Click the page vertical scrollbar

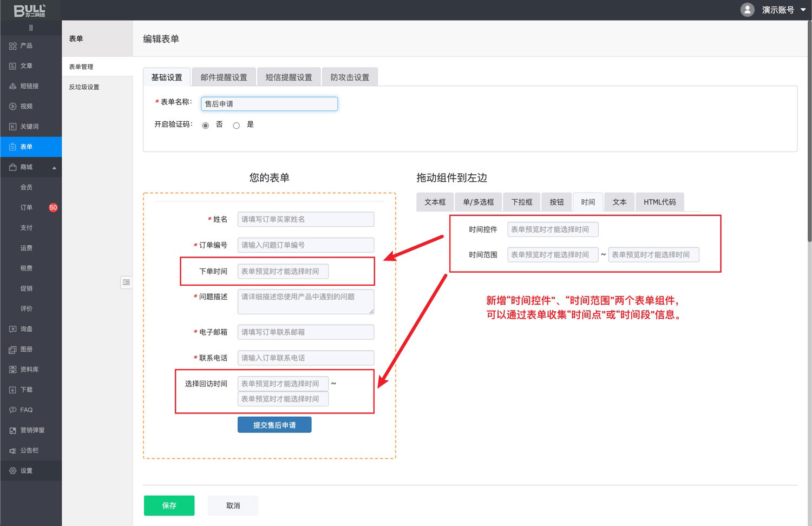coord(809,135)
